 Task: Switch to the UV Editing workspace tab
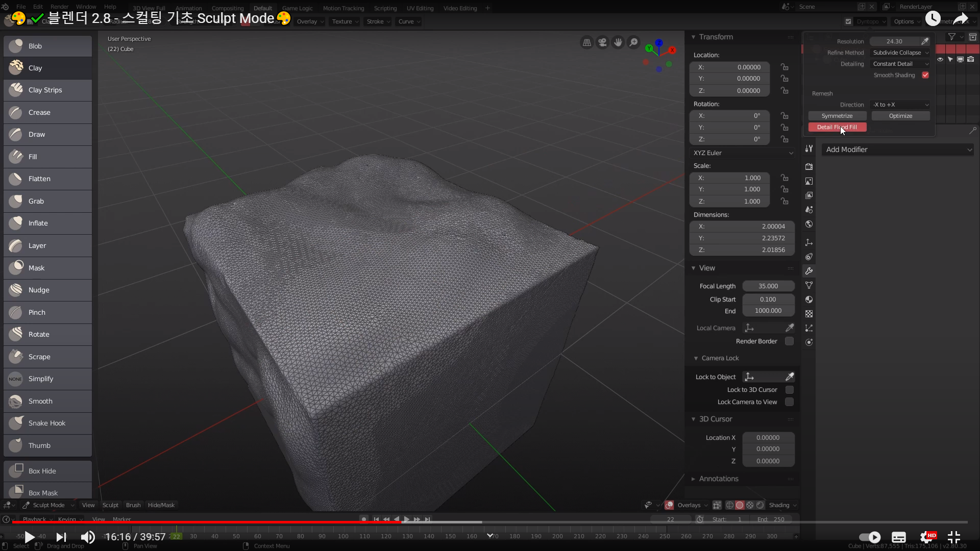tap(420, 8)
